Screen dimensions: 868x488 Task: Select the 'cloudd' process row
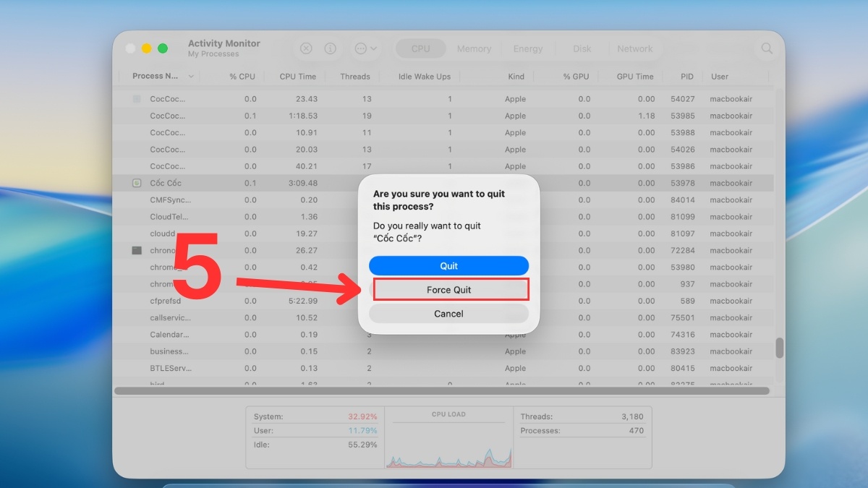[x=443, y=234]
